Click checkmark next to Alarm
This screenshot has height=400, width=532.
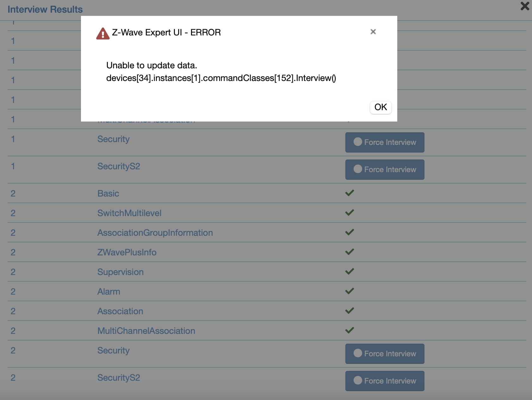[x=350, y=291]
